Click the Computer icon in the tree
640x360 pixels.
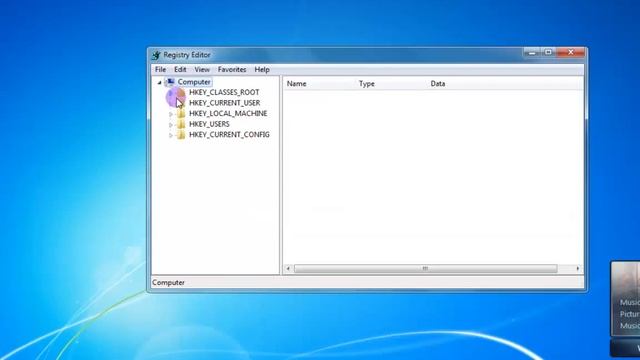click(170, 82)
